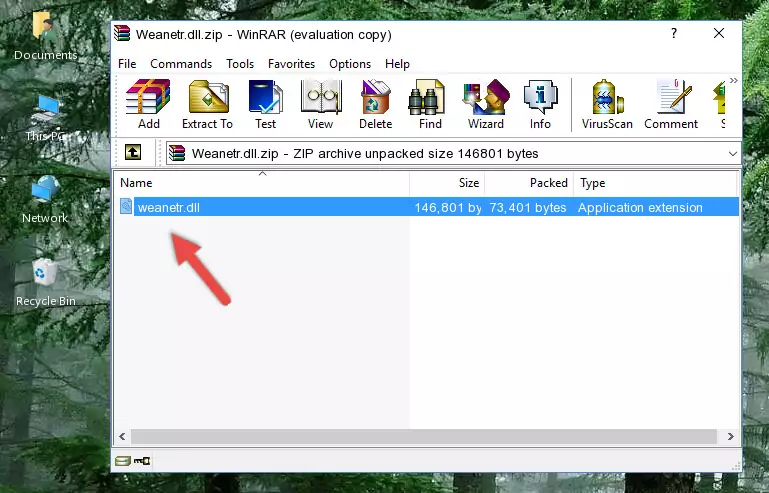
Task: Open the View file tool
Action: click(321, 104)
